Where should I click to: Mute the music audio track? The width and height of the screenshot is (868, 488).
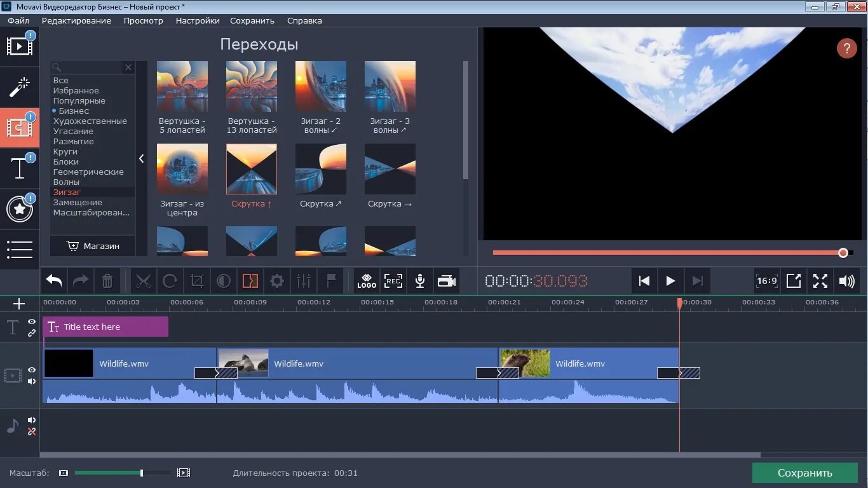32,420
